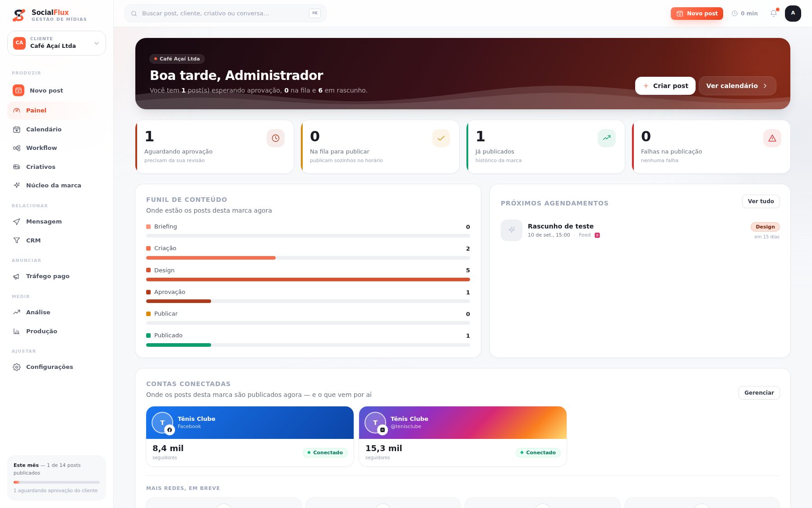Viewport: 812px width, 508px height.
Task: Open Mensagem in sidebar
Action: [x=56, y=222]
